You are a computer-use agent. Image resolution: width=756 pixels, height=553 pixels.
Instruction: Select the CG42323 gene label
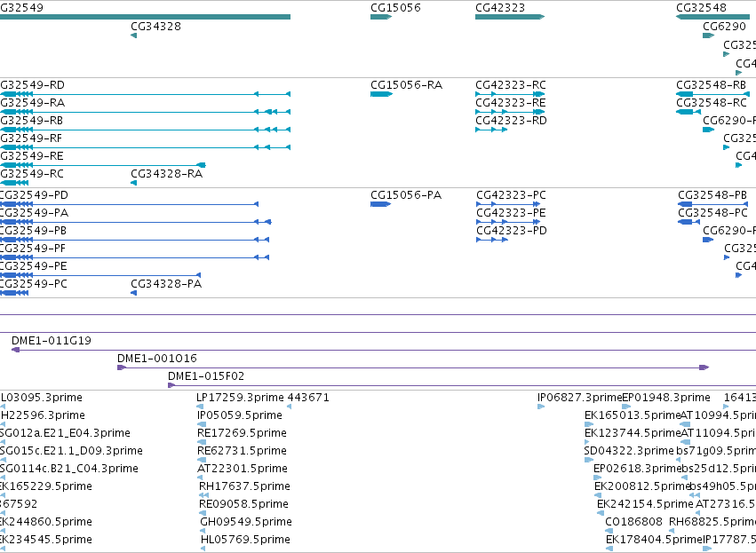500,8
